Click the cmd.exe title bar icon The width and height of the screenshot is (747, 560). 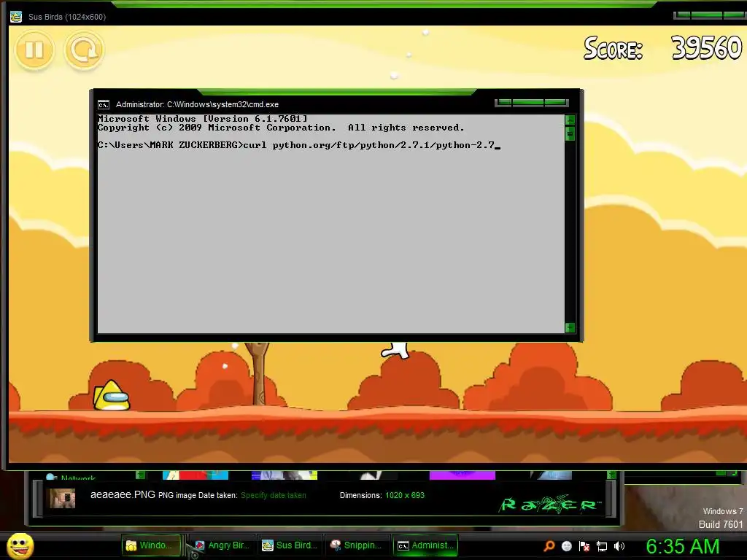[x=104, y=105]
